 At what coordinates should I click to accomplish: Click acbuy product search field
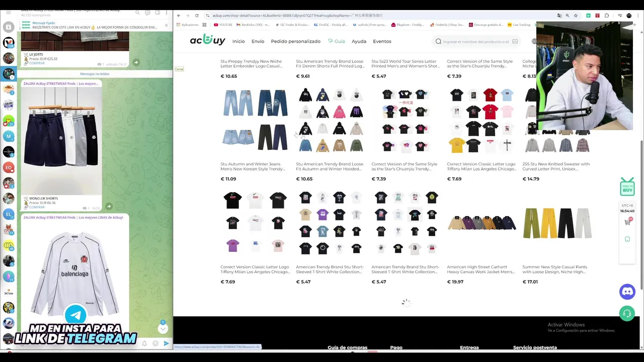pos(475,41)
